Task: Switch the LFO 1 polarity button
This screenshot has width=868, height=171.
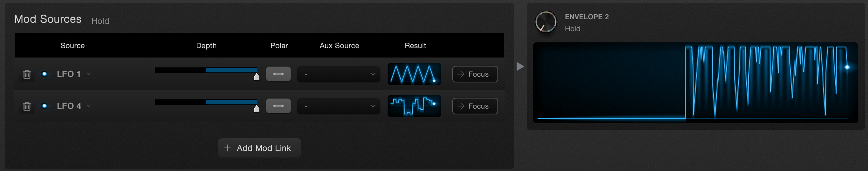Action: (278, 74)
